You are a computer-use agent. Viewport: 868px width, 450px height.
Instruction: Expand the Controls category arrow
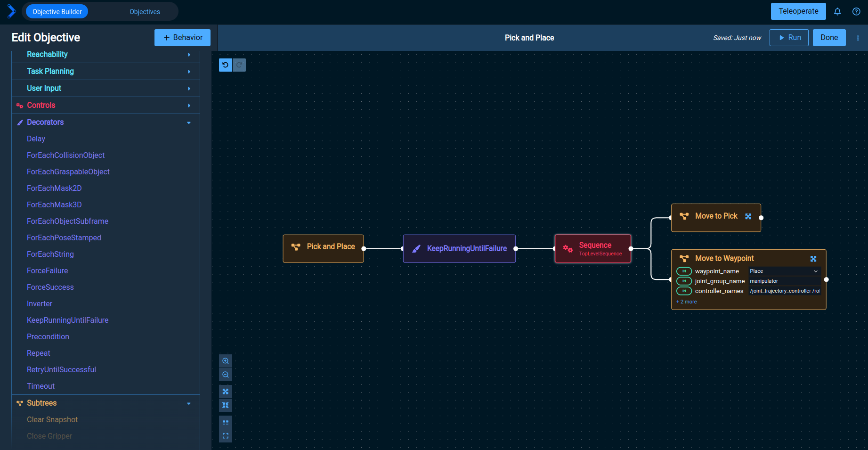[x=189, y=106]
